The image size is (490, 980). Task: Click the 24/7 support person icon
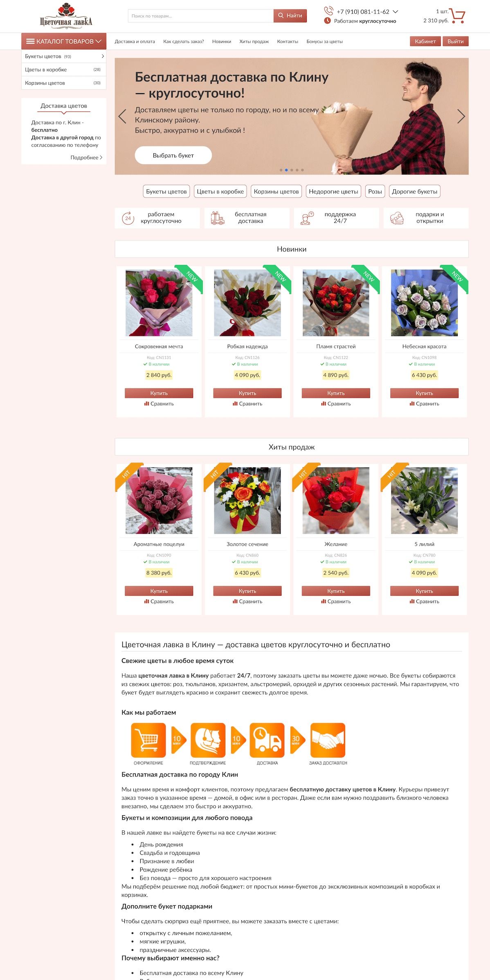tap(307, 218)
